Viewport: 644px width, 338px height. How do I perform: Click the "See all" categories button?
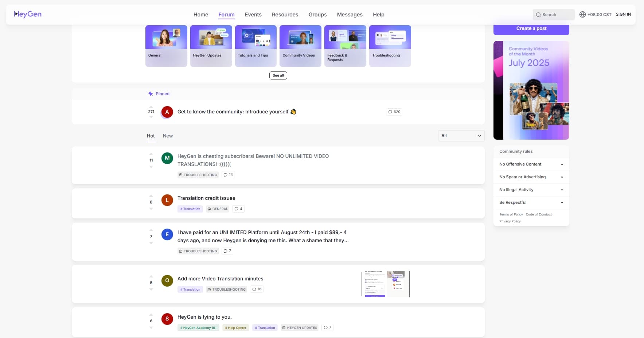(278, 75)
